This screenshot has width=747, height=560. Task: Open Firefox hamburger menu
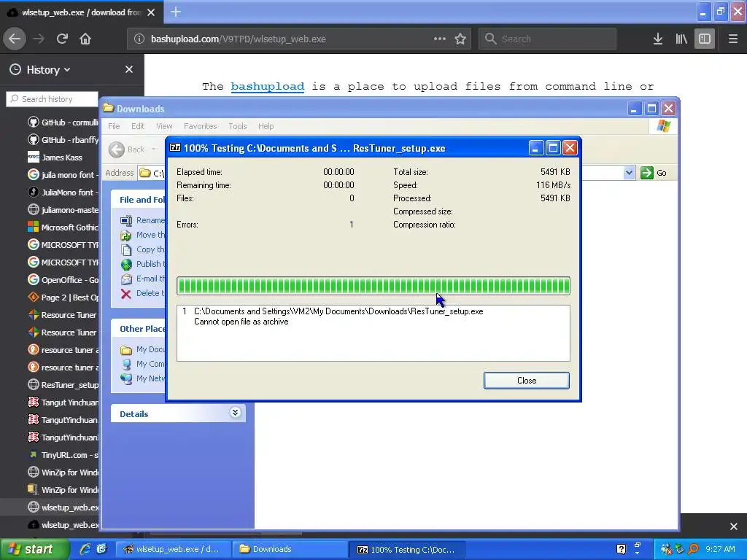pos(732,39)
